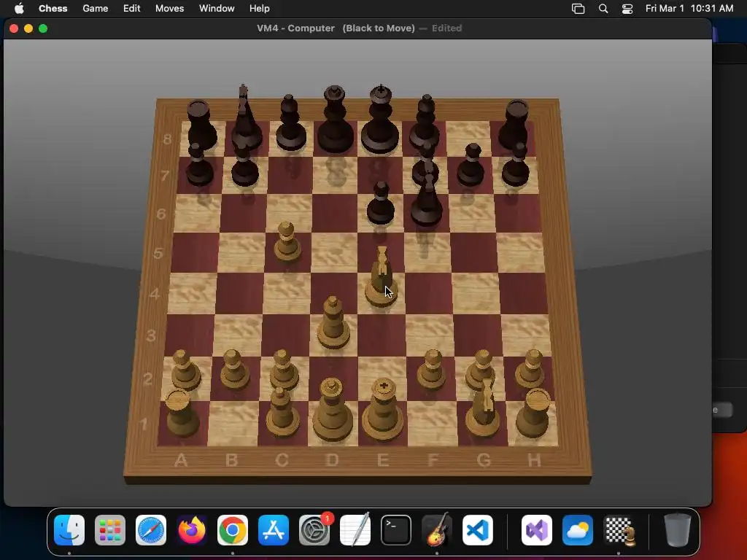Screen dimensions: 747x560
Task: Select the white rook on a1
Action: click(181, 413)
